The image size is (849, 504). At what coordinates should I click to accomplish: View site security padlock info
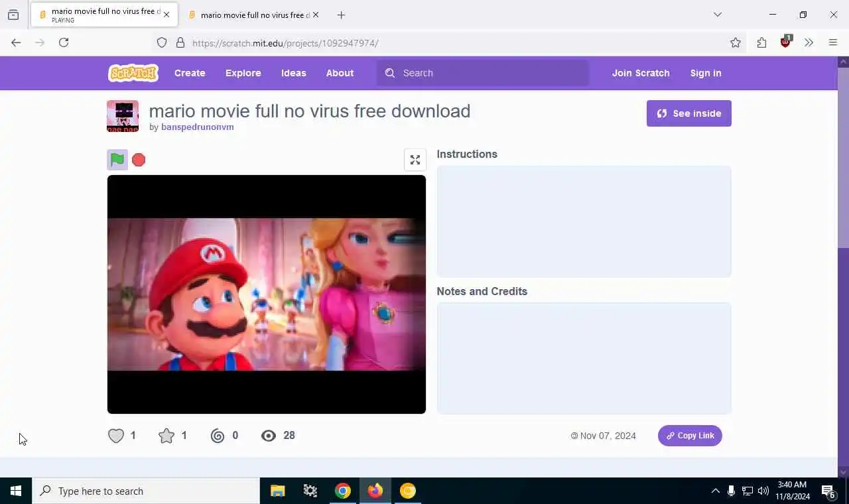(x=180, y=42)
